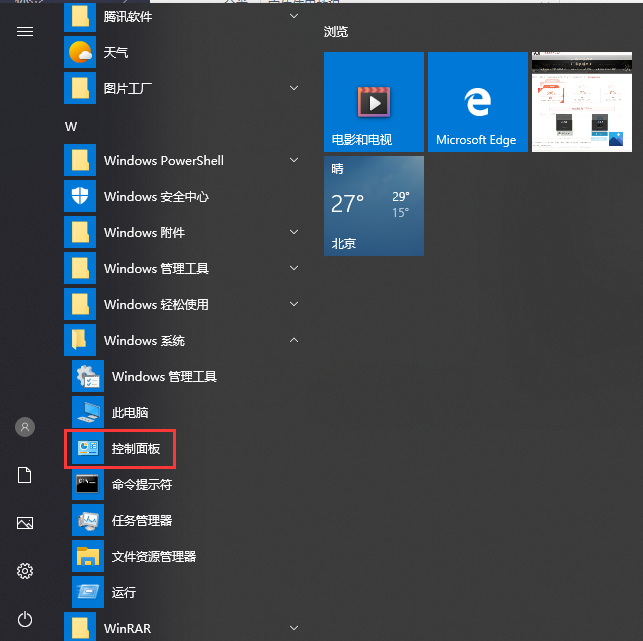Screen dimensions: 643x641
Task: Expand Windows 管理工具 folder chevron
Action: pos(294,268)
